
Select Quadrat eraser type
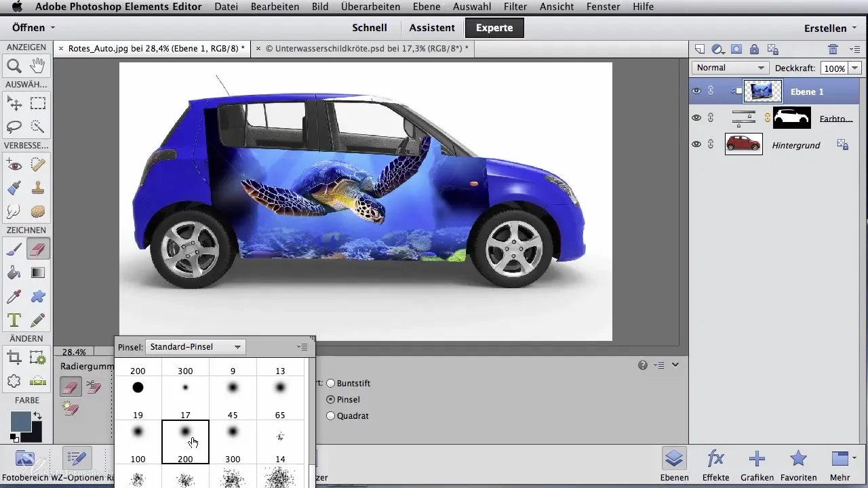pos(331,416)
